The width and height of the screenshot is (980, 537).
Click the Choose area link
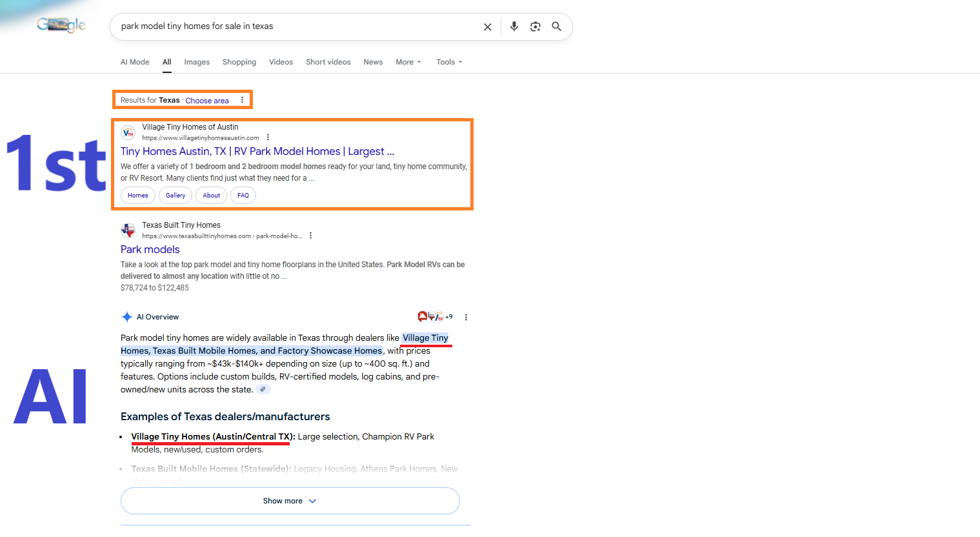(207, 101)
